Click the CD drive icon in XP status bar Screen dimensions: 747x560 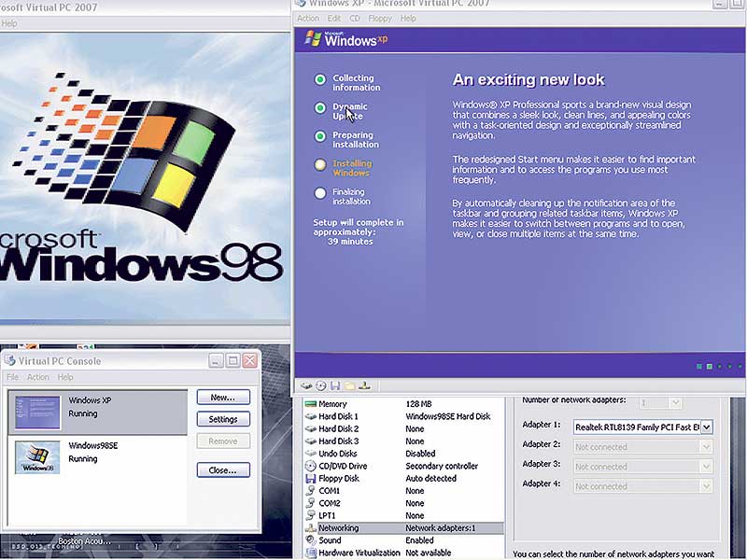click(321, 385)
